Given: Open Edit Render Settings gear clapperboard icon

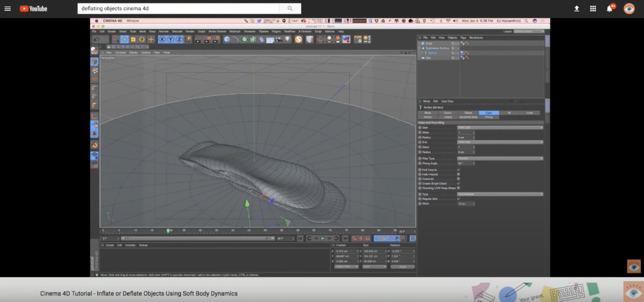Looking at the screenshot, I should click(x=216, y=39).
